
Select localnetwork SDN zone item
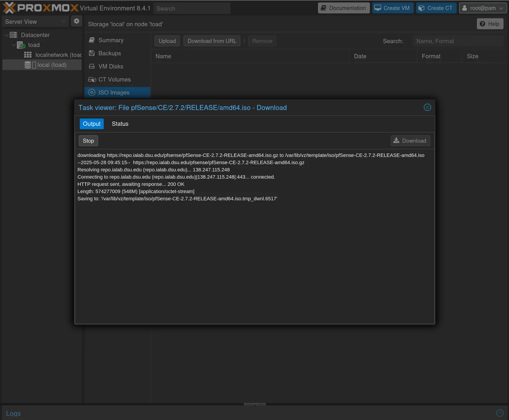58,55
